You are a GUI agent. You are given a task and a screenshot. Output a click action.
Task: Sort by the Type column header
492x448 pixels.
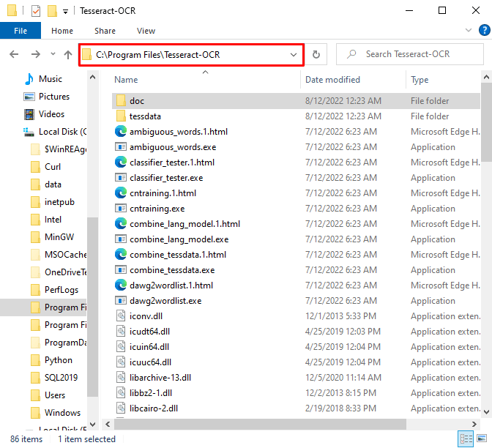[x=420, y=80]
